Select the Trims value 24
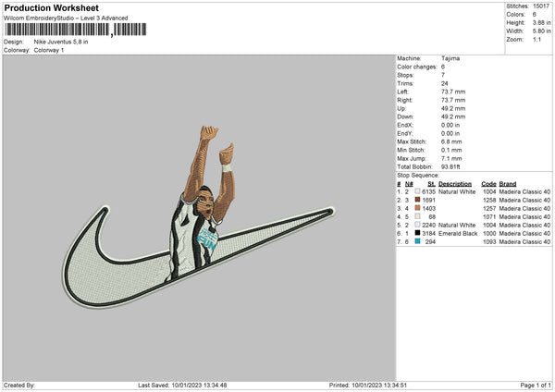555x392 pixels. (x=445, y=83)
